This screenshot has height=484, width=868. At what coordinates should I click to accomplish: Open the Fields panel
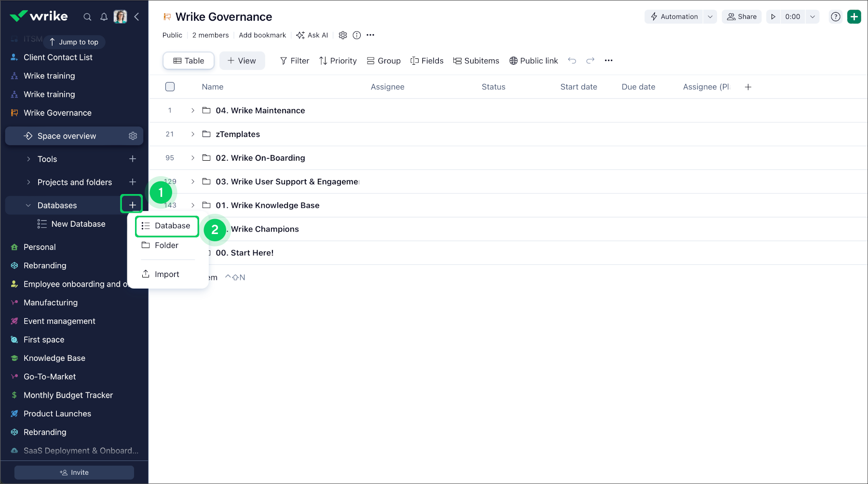pyautogui.click(x=414, y=60)
